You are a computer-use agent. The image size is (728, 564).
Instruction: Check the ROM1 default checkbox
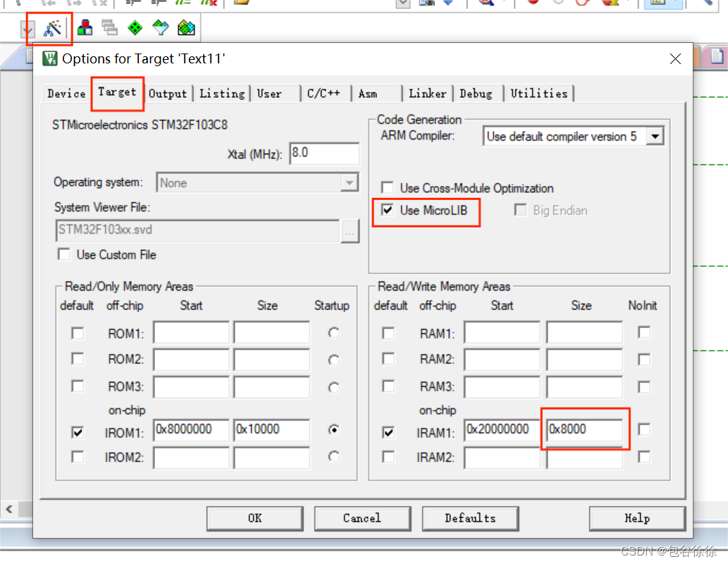click(78, 333)
